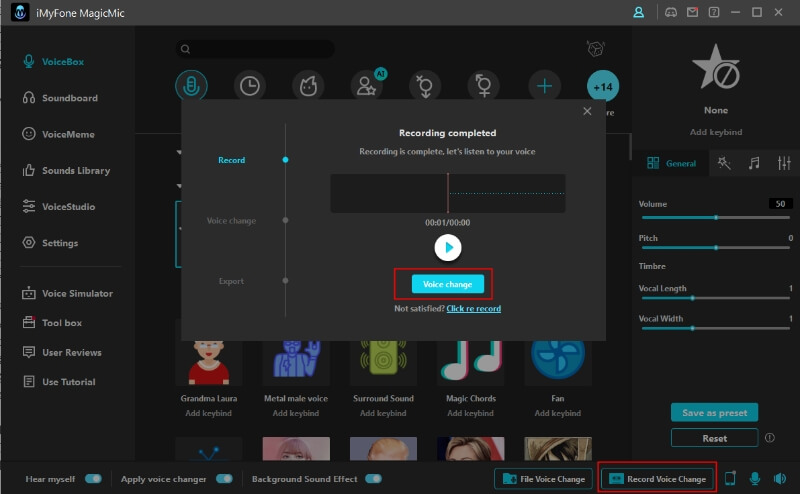Click the microphone icon in bottom bar

click(755, 479)
